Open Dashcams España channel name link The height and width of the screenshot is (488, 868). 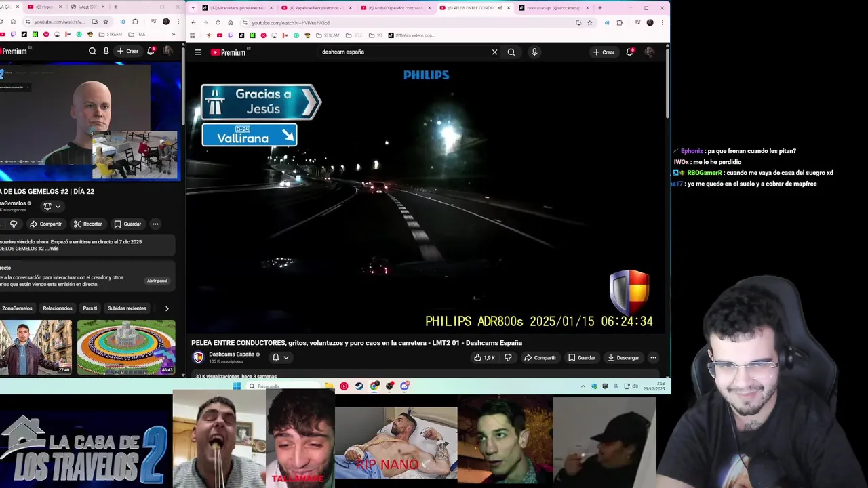(231, 354)
